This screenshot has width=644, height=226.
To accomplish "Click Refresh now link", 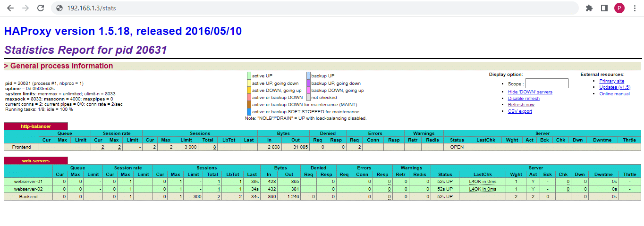I will point(521,105).
